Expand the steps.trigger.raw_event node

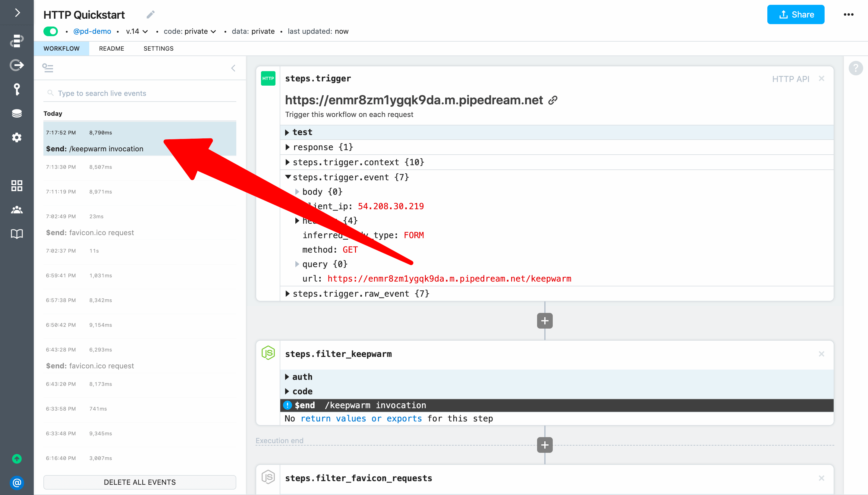click(288, 294)
